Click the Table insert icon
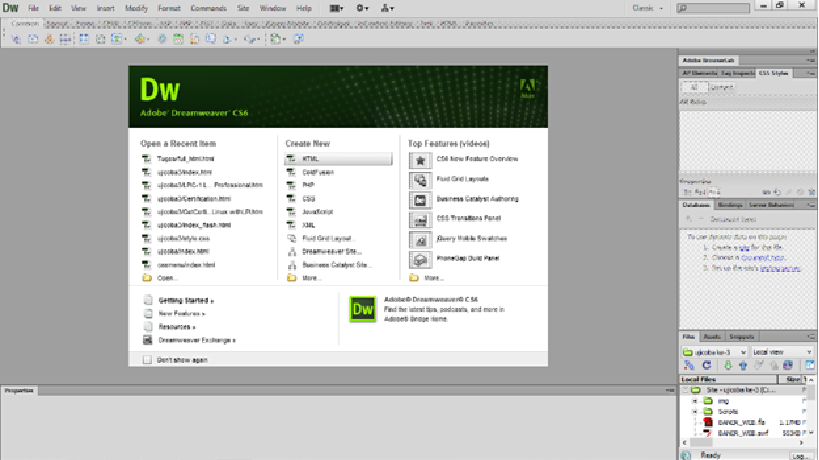This screenshot has width=819, height=460. click(84, 39)
